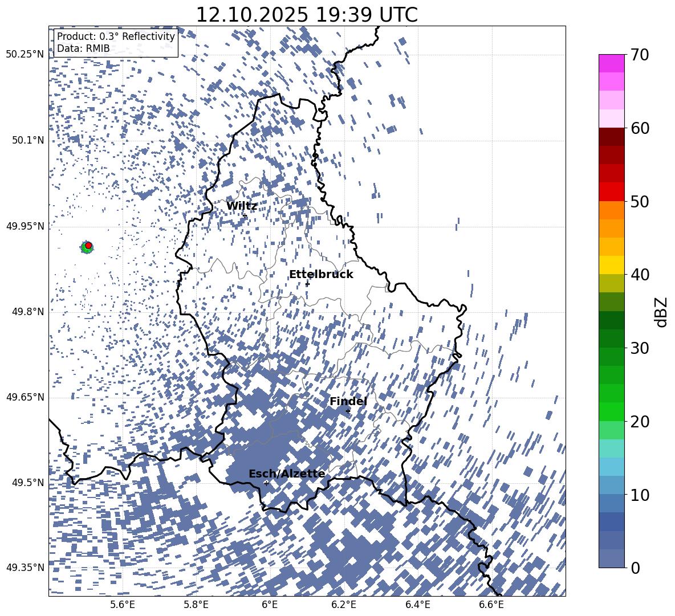Viewport: 675px width, 616px height.
Task: Click the 30 dBZ colorbar tick label
Action: click(x=640, y=348)
